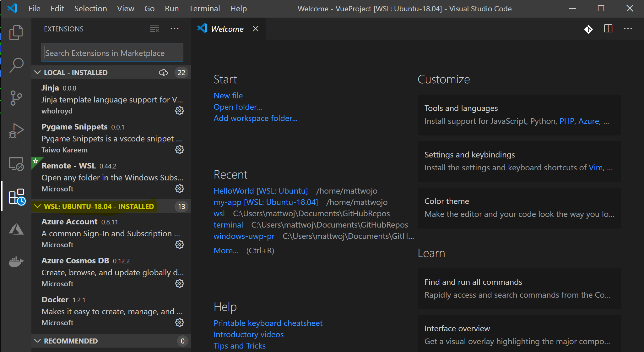
Task: Open the Welcome tab
Action: [227, 29]
